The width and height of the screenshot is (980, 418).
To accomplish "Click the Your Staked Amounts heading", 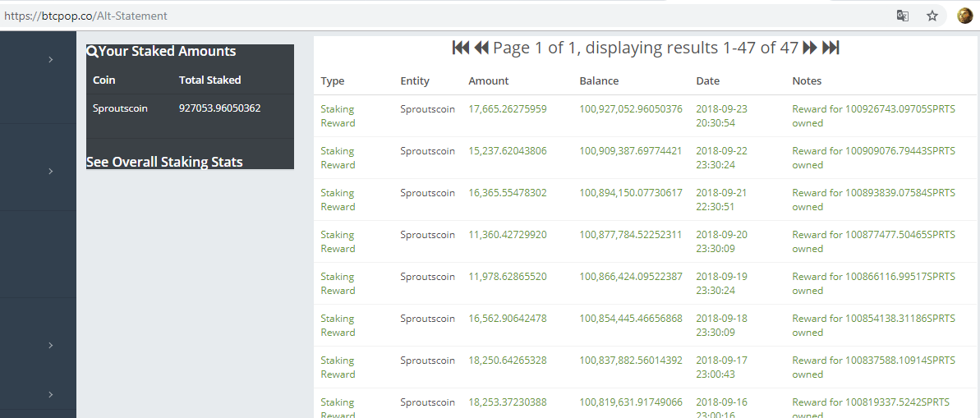I will [168, 51].
